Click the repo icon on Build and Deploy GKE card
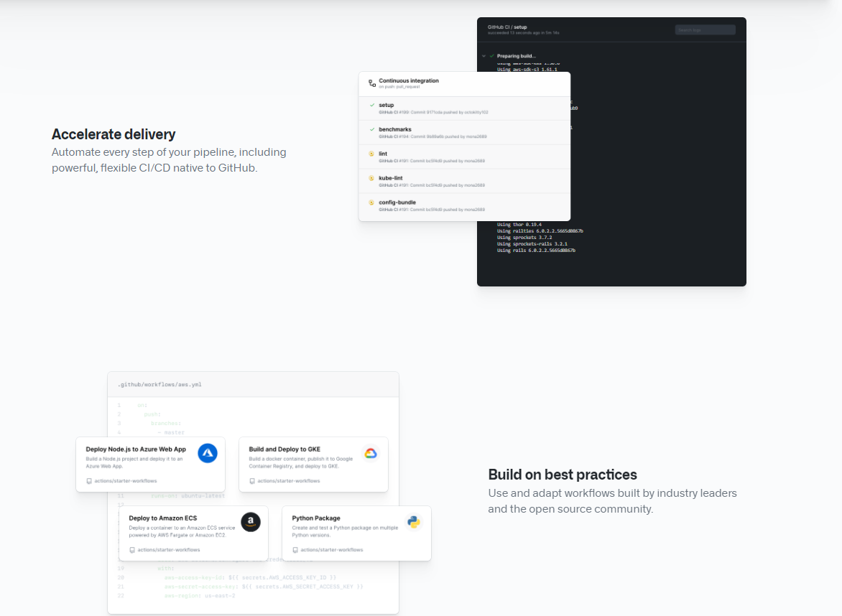This screenshot has height=616, width=842. pos(252,481)
